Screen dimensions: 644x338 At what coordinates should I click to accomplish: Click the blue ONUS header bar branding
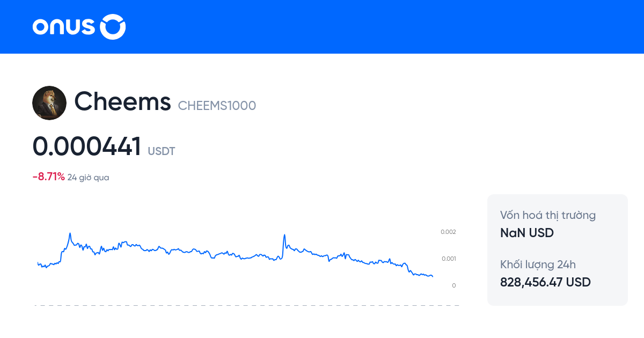click(x=78, y=27)
